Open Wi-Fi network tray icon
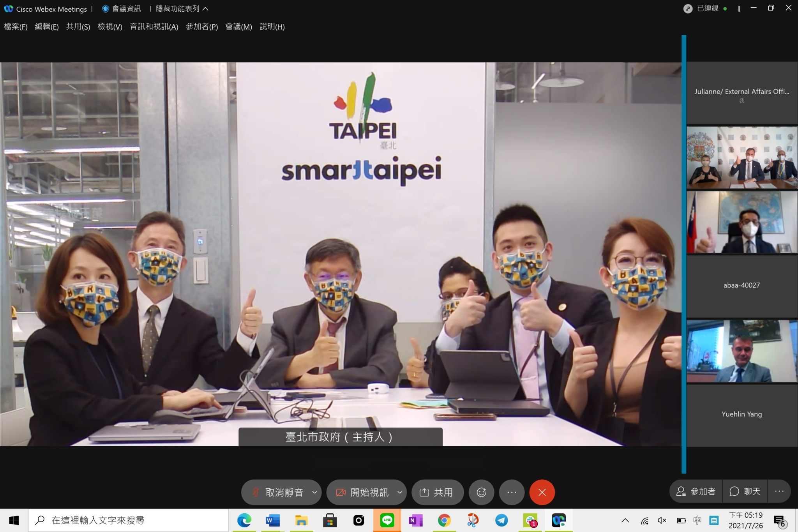The height and width of the screenshot is (532, 798). pyautogui.click(x=645, y=520)
